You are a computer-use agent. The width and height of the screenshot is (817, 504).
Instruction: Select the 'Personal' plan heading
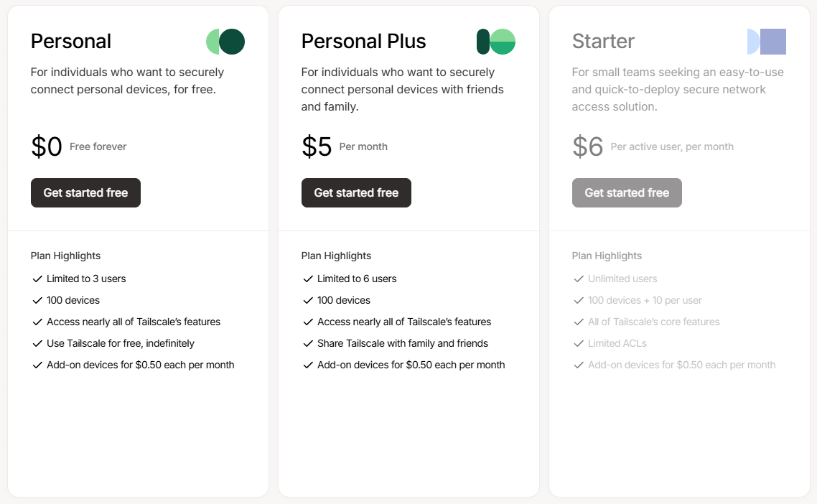pyautogui.click(x=71, y=42)
